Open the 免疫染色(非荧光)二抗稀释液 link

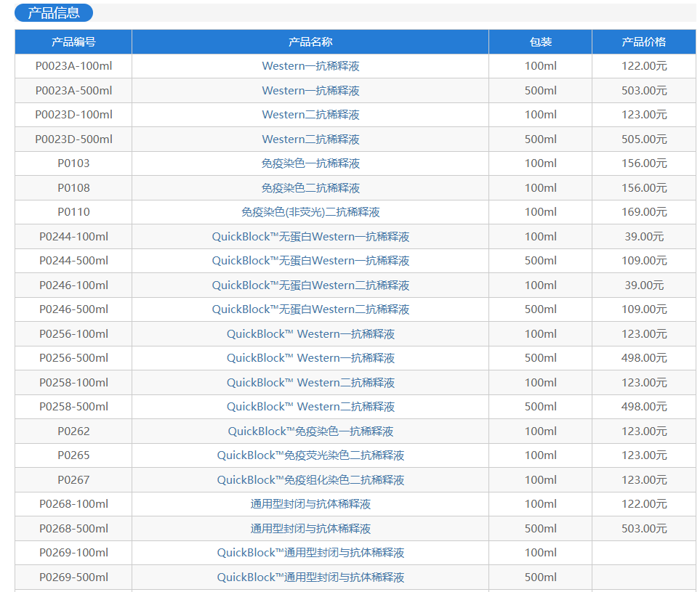310,212
